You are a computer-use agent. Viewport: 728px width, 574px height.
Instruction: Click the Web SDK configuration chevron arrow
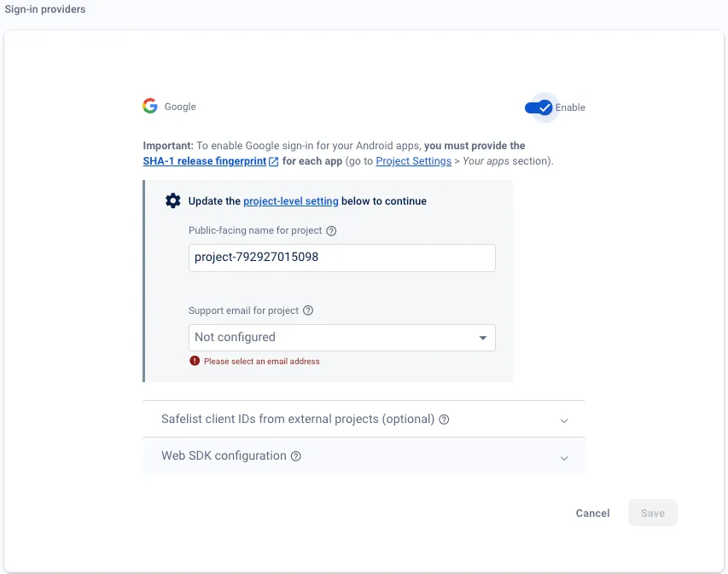coord(564,458)
